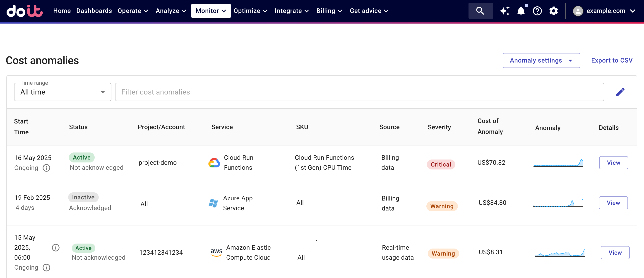This screenshot has height=278, width=644.
Task: Open the help question mark icon
Action: pos(537,11)
